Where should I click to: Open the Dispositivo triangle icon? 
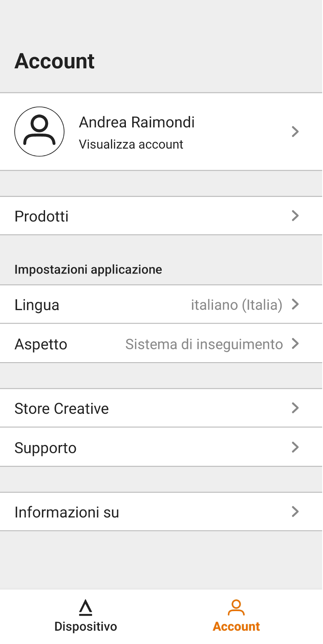(x=85, y=607)
